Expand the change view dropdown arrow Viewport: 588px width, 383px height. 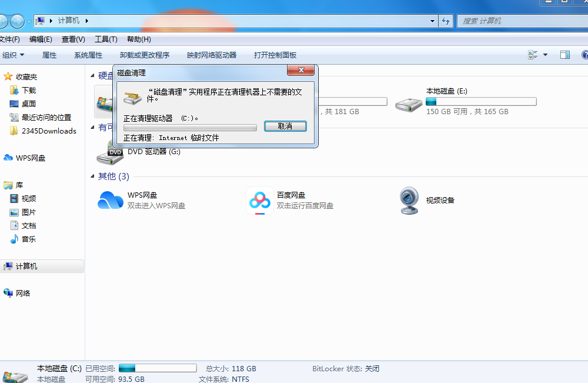(x=545, y=55)
